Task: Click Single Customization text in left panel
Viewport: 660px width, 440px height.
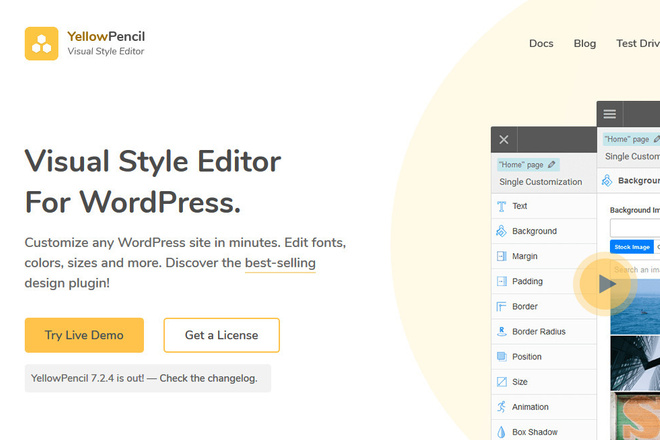Action: 540,182
